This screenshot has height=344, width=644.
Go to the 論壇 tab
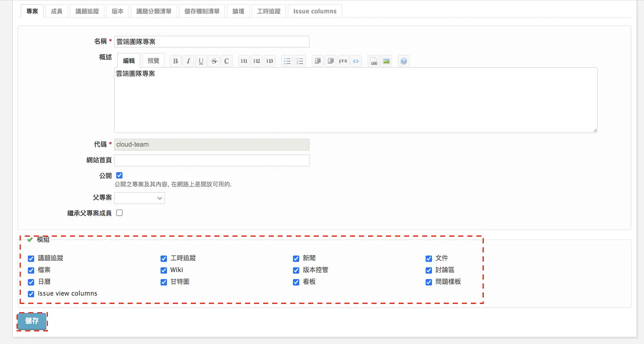pos(238,11)
